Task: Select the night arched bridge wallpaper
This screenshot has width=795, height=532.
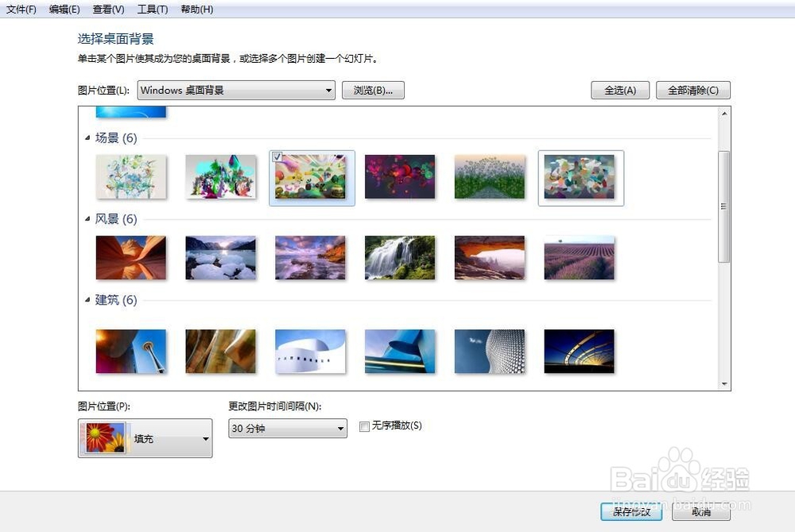Action: [x=580, y=351]
